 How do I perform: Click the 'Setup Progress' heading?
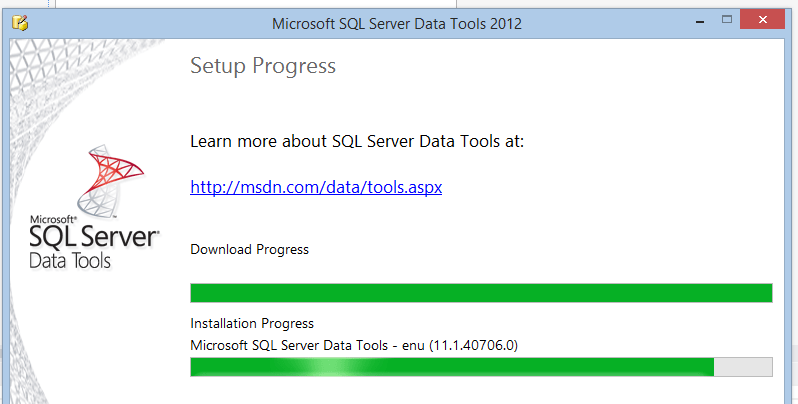pyautogui.click(x=262, y=67)
